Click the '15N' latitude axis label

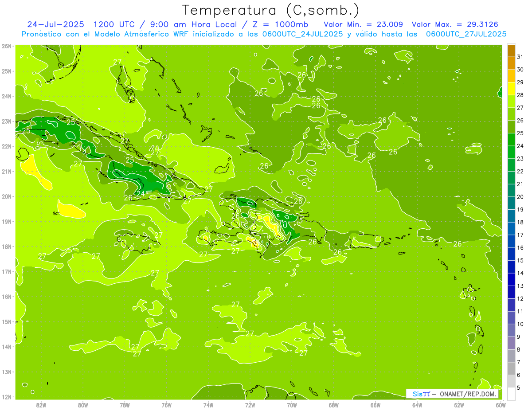pos(6,322)
